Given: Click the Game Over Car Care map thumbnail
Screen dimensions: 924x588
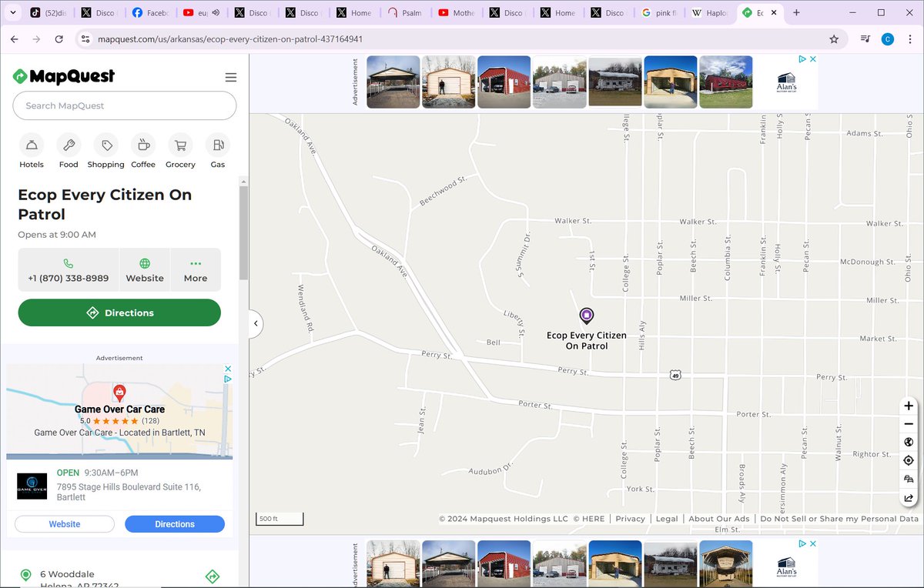Looking at the screenshot, I should click(119, 412).
